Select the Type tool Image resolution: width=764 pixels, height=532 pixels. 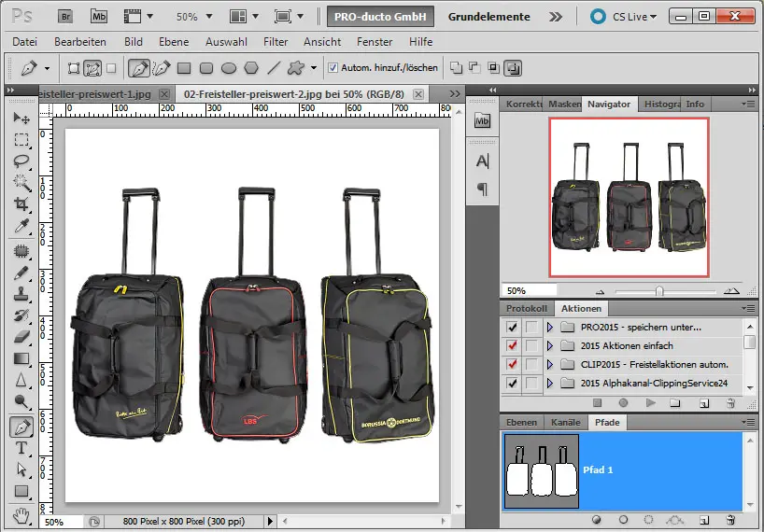(x=21, y=448)
